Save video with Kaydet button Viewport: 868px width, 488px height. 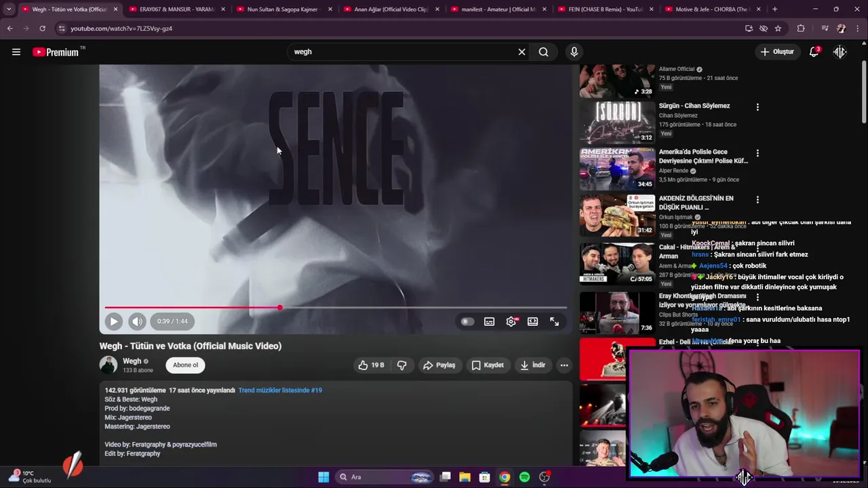pyautogui.click(x=488, y=365)
